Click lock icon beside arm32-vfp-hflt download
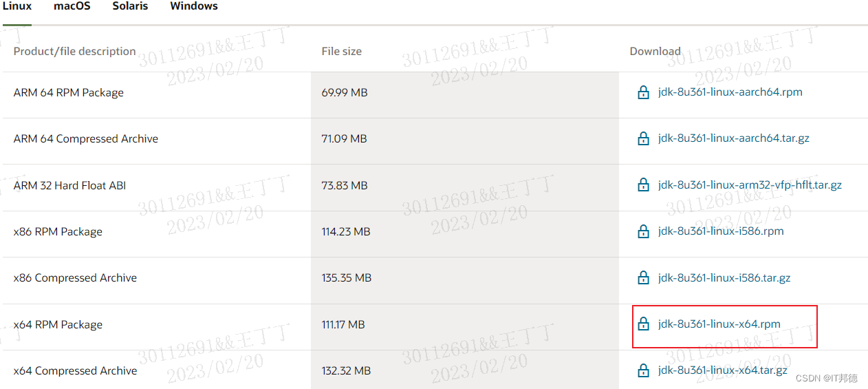The width and height of the screenshot is (868, 389). 643,185
